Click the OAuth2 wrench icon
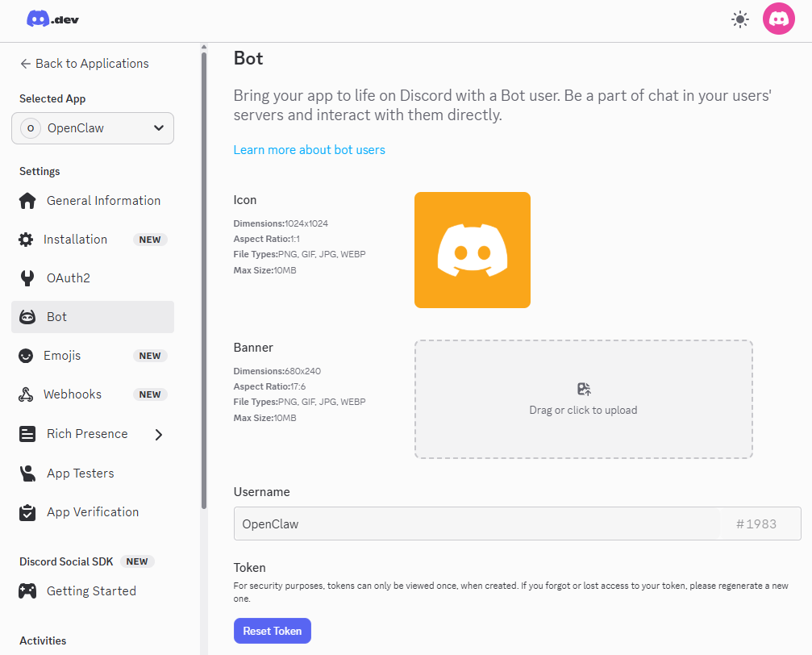 [27, 278]
